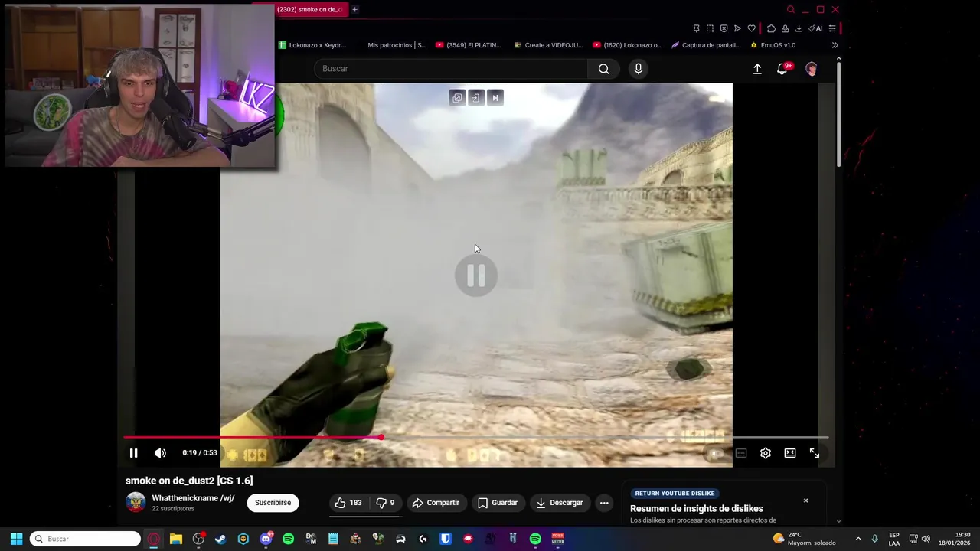Click the browser pin icon in toolbar
Image resolution: width=980 pixels, height=551 pixels.
pyautogui.click(x=696, y=28)
